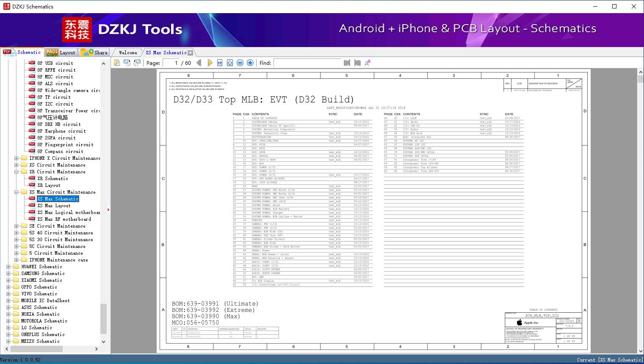
Task: Collapse the XR Circuit Maintenance node
Action: (17, 172)
